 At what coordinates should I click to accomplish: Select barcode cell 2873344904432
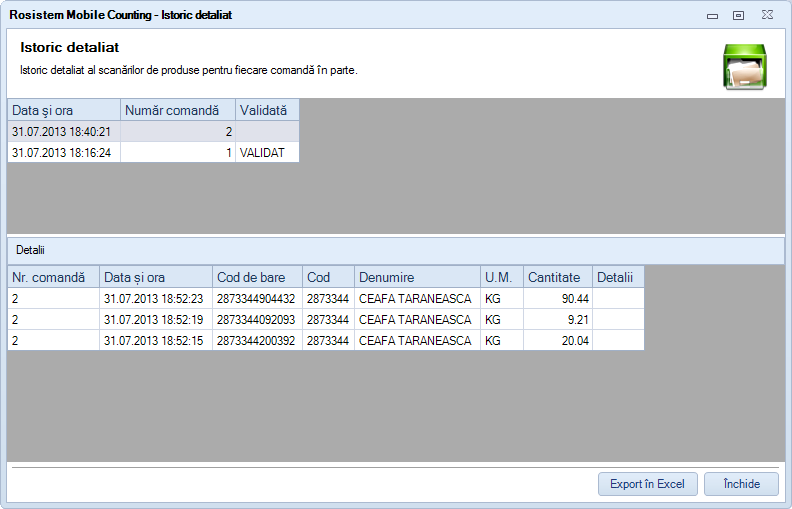click(256, 298)
